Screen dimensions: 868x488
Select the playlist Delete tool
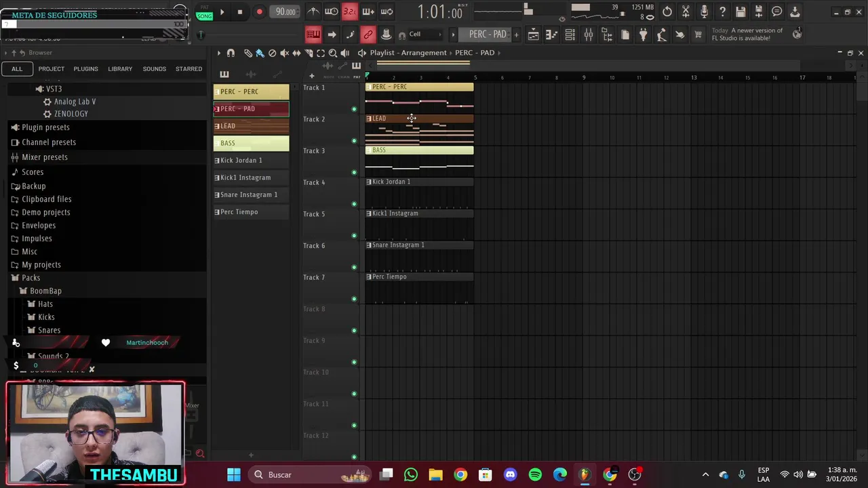pyautogui.click(x=272, y=53)
